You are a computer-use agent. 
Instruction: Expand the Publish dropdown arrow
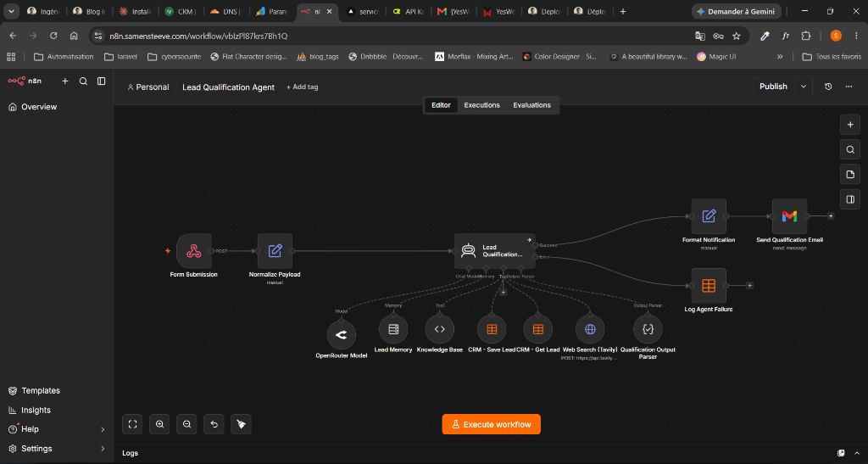804,87
